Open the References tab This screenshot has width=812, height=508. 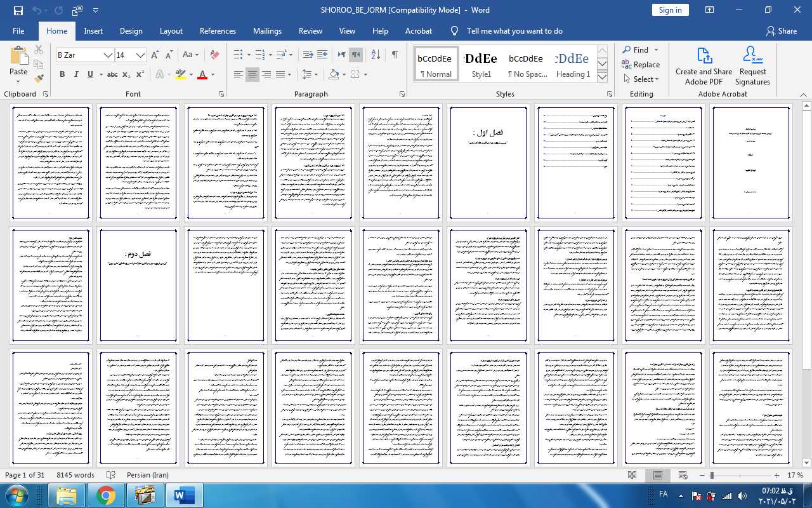218,31
